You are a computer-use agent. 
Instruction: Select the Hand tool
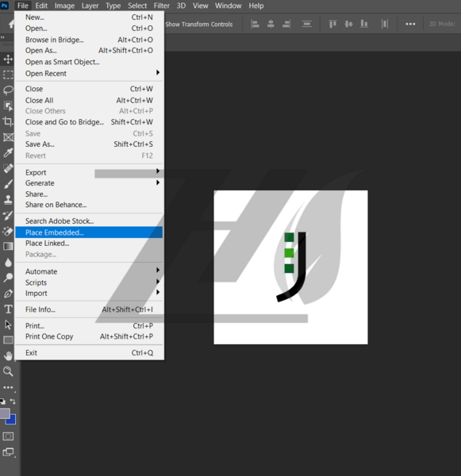coord(8,355)
